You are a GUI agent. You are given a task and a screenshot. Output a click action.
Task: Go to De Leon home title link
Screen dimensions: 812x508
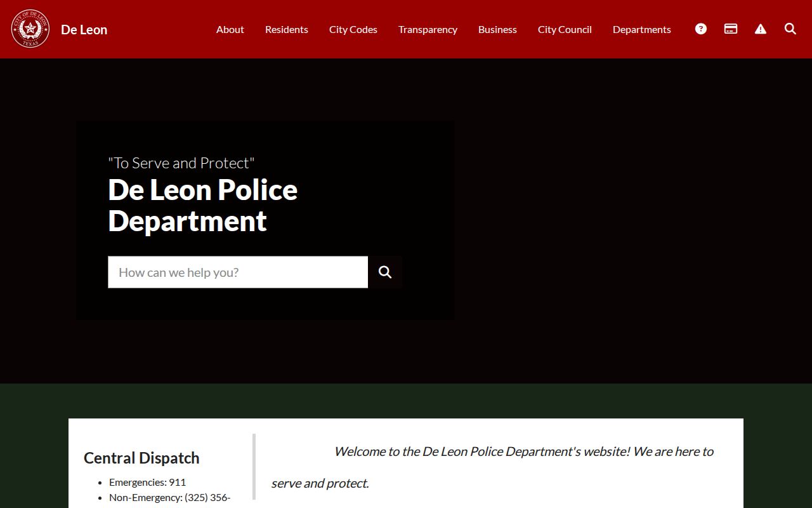pyautogui.click(x=84, y=29)
